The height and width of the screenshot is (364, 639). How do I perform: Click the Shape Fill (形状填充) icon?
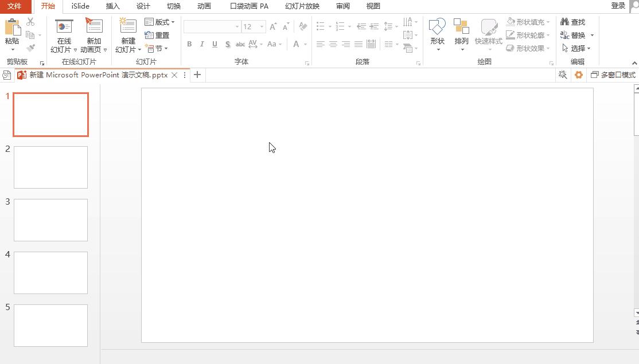pos(511,21)
